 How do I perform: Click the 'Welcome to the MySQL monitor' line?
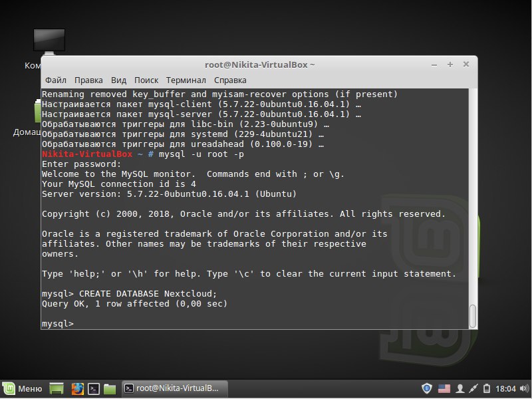coord(193,174)
